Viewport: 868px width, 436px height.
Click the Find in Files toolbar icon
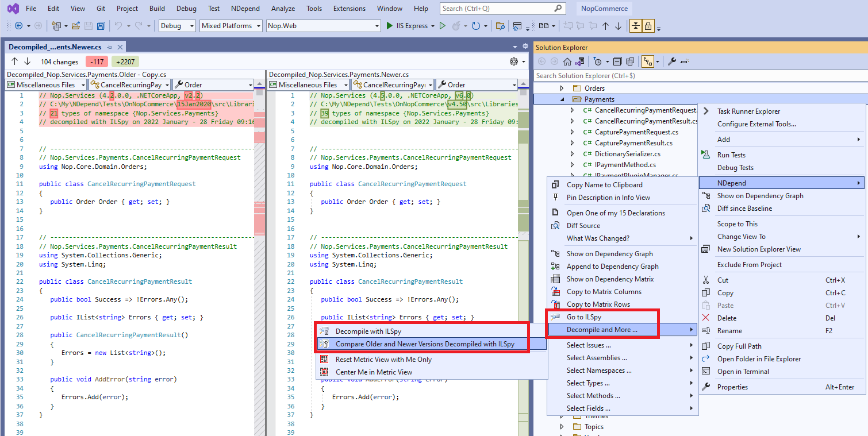coord(500,26)
